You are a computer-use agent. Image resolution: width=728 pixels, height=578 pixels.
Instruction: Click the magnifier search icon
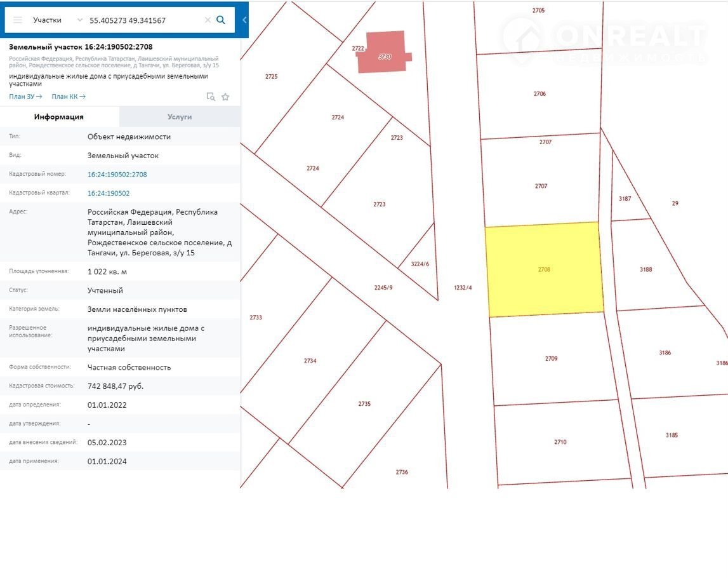221,20
